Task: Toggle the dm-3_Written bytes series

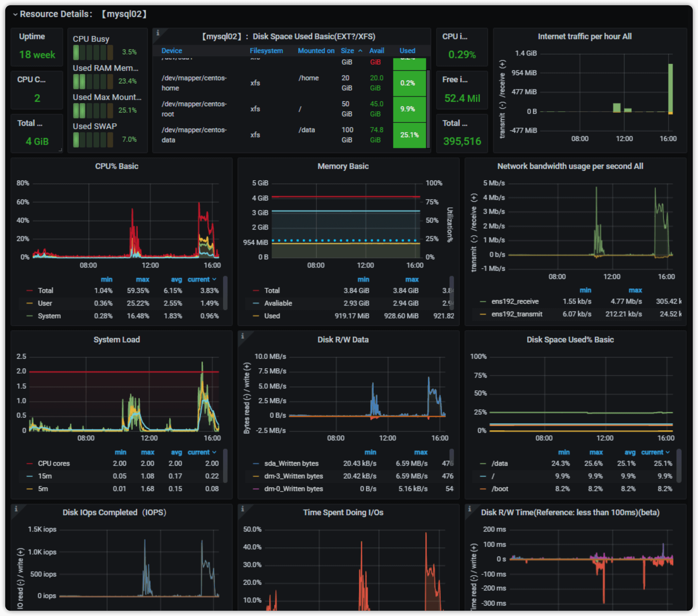Action: [x=293, y=476]
